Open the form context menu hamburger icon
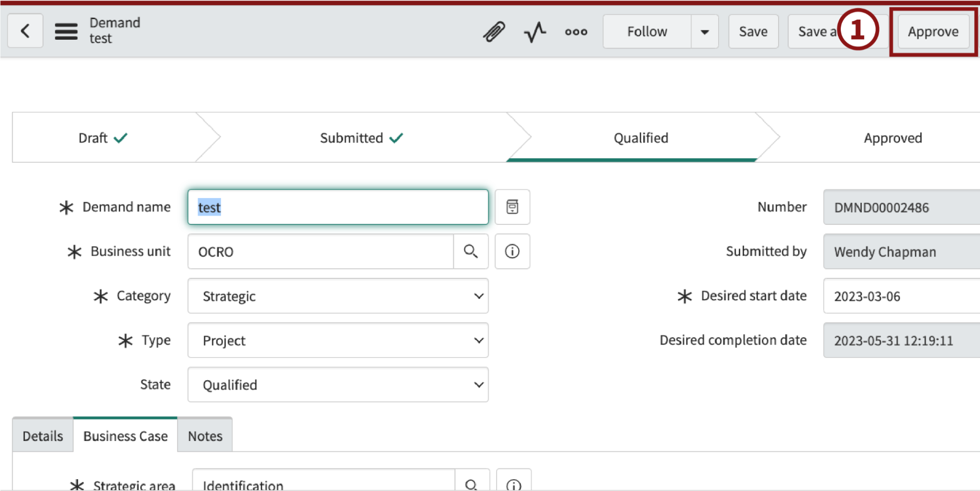This screenshot has width=980, height=491. [x=66, y=31]
